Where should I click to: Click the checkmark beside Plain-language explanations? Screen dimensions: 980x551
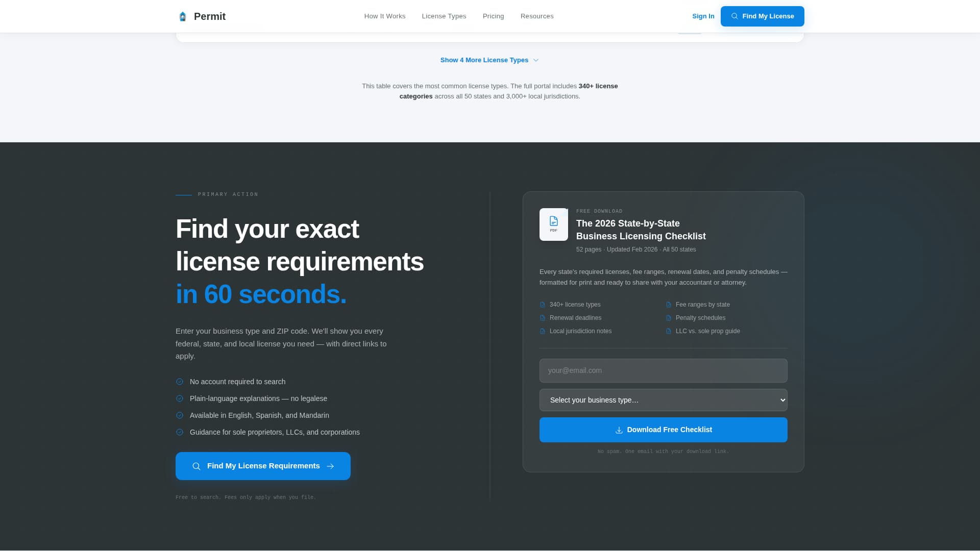pyautogui.click(x=180, y=398)
